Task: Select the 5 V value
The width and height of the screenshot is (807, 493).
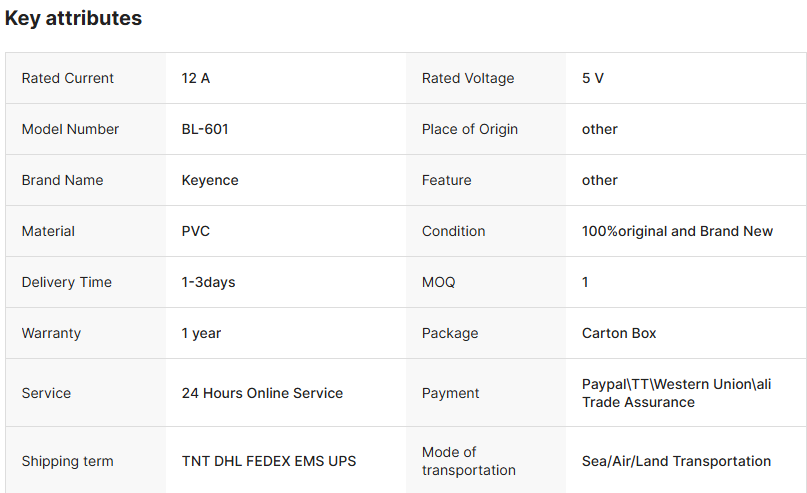Action: [593, 78]
